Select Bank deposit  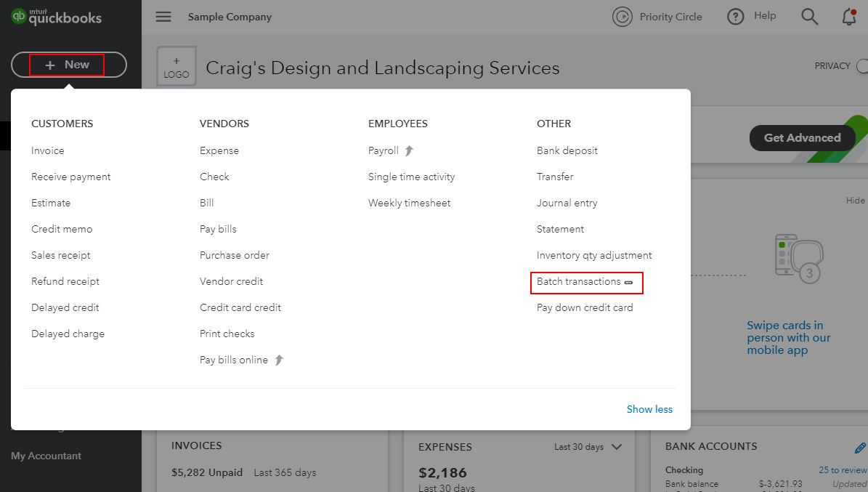pos(567,150)
